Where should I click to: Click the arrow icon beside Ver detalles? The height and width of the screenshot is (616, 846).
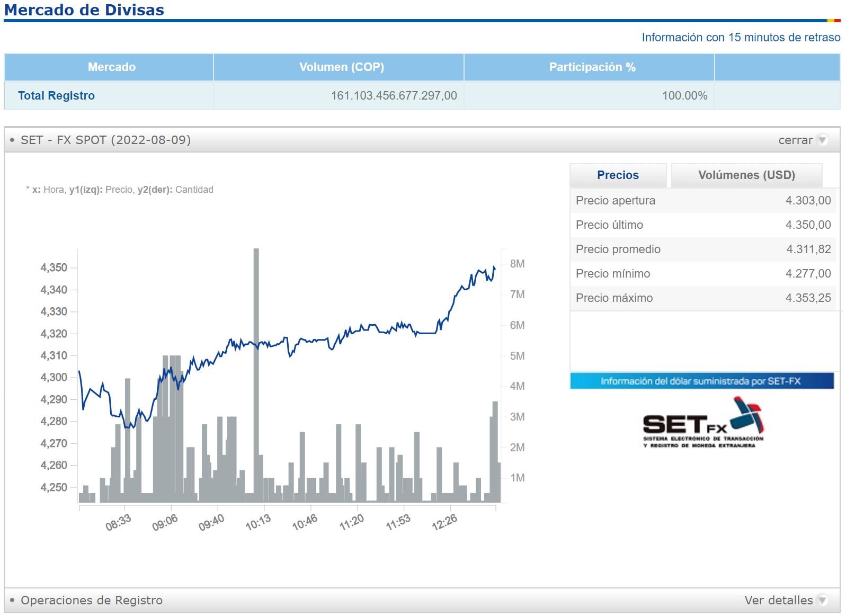pyautogui.click(x=822, y=600)
